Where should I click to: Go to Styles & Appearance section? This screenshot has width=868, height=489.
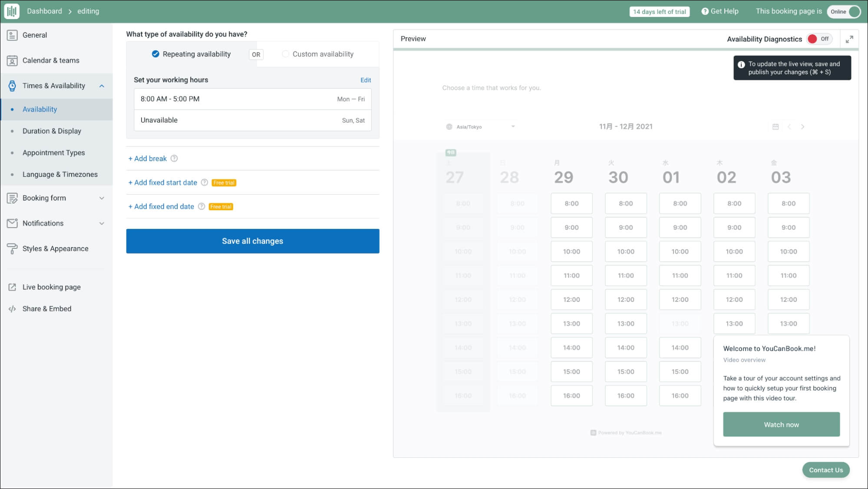[x=55, y=248]
